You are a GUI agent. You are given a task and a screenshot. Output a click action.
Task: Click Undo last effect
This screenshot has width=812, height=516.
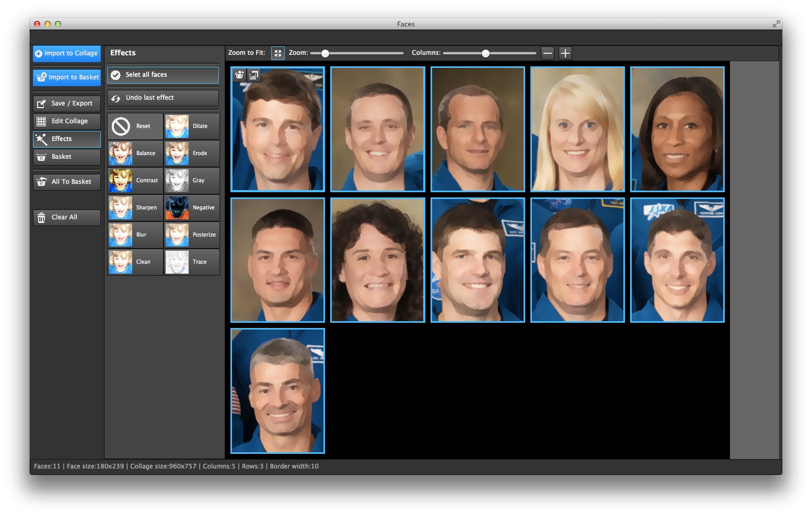(x=163, y=98)
